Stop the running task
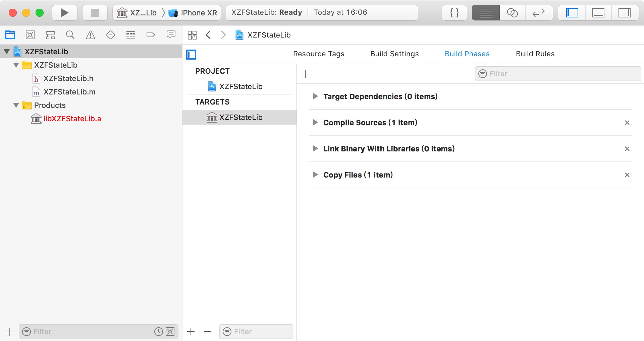 pyautogui.click(x=95, y=13)
